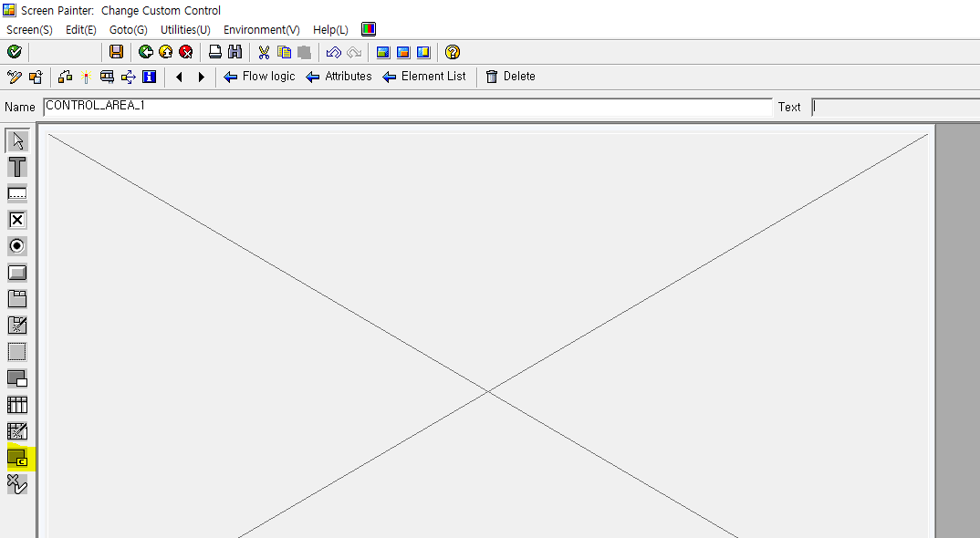Cut the selected element with the scissors icon

(264, 52)
